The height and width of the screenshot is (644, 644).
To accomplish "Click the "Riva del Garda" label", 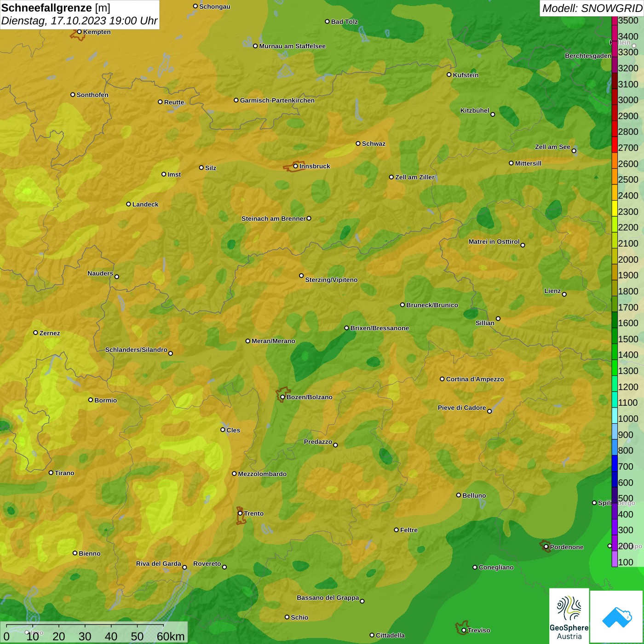I will pyautogui.click(x=159, y=563).
